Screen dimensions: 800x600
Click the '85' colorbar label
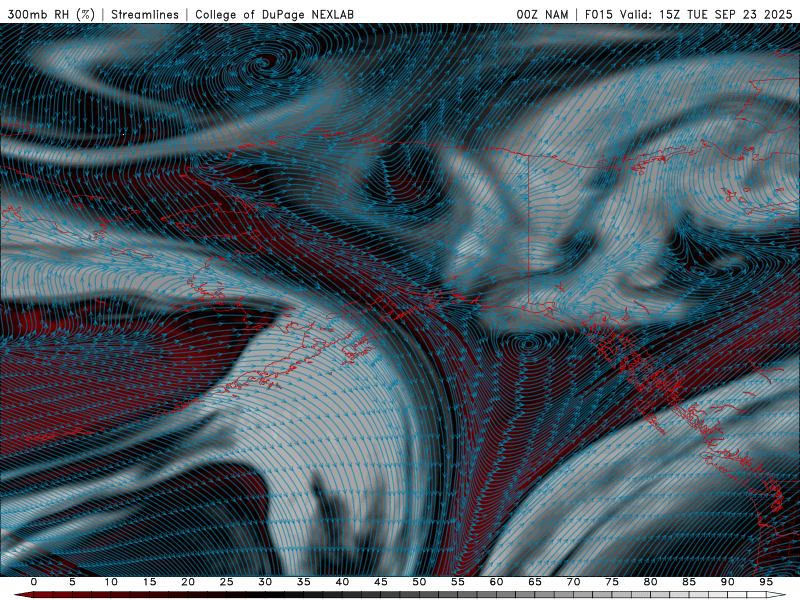coord(689,582)
